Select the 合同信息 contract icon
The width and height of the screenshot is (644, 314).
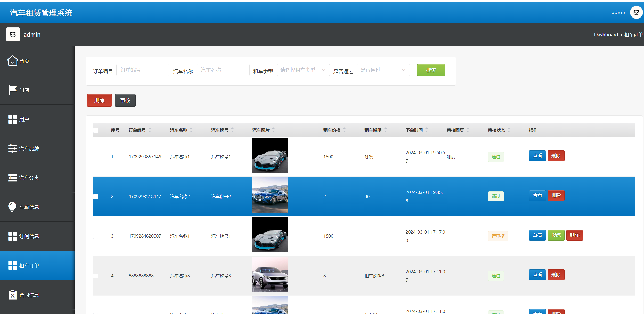pos(12,295)
